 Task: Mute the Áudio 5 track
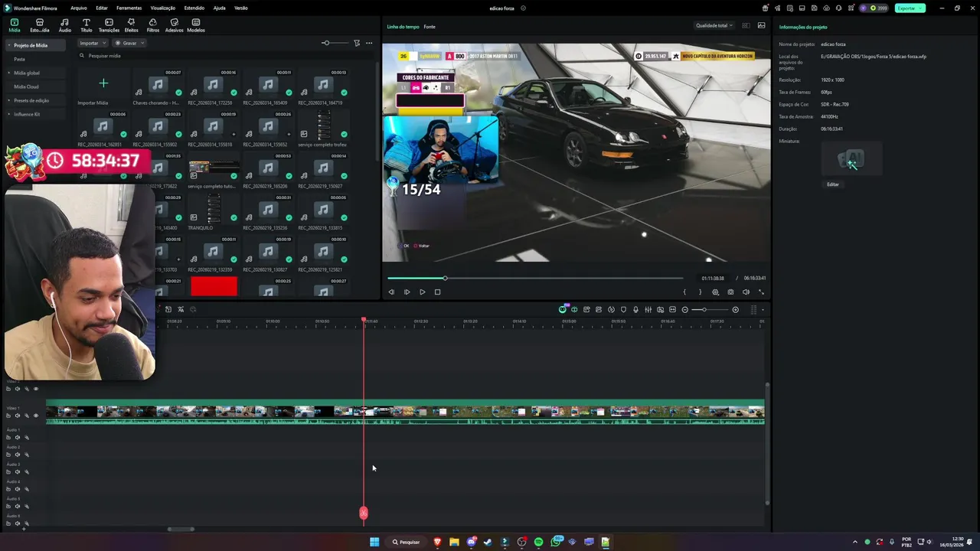[18, 506]
